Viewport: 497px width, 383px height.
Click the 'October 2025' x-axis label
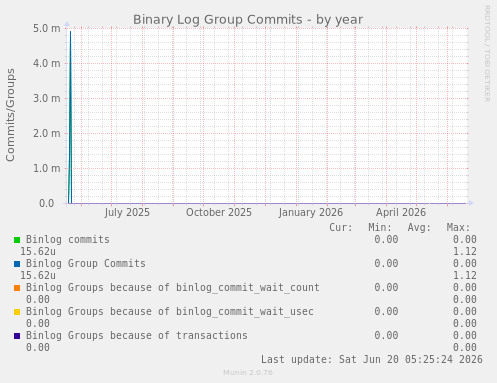point(219,212)
